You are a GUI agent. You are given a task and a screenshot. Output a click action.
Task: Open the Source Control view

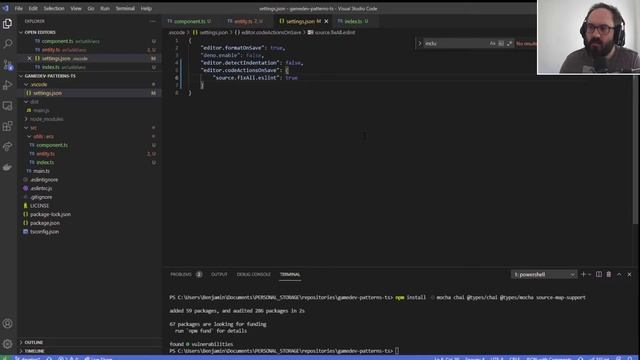[x=7, y=64]
